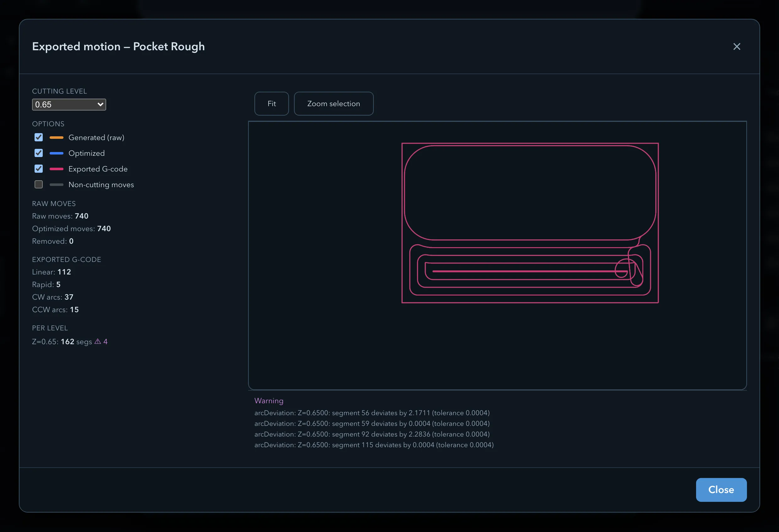Screen dimensions: 779x532
Task: Click the 'Exported motion – Pocket Rough' title
Action: tap(118, 46)
